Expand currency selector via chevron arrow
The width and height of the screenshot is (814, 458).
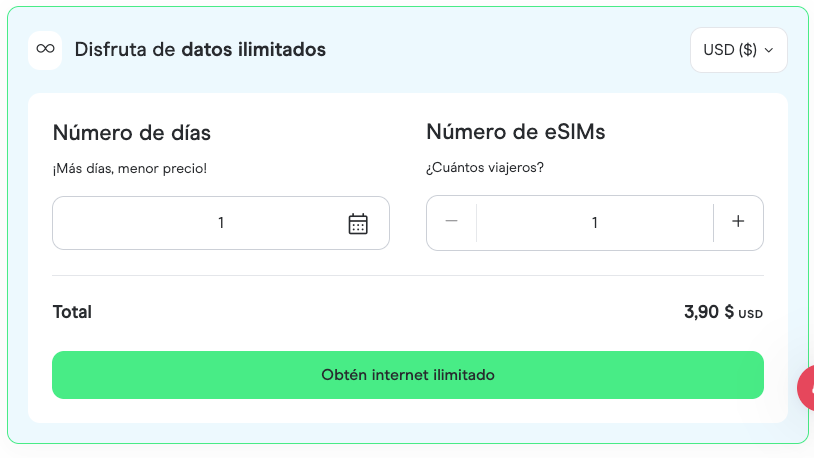tap(769, 51)
